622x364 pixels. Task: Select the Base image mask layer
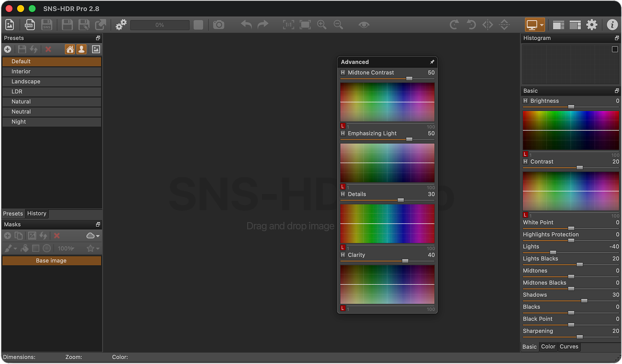click(52, 261)
